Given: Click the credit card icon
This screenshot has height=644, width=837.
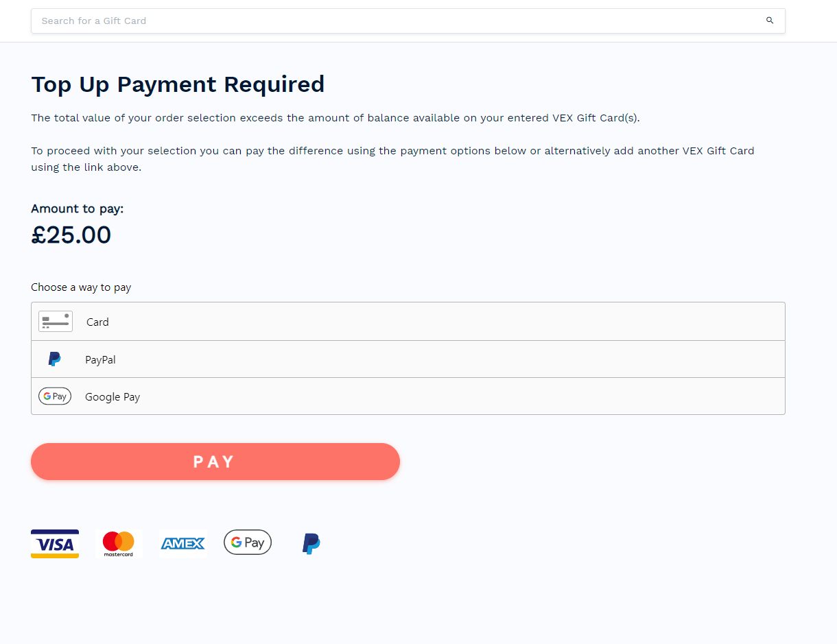Looking at the screenshot, I should [x=56, y=322].
